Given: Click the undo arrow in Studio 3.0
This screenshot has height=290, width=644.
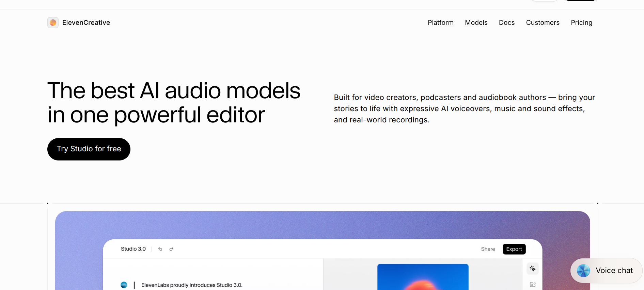Looking at the screenshot, I should 160,249.
